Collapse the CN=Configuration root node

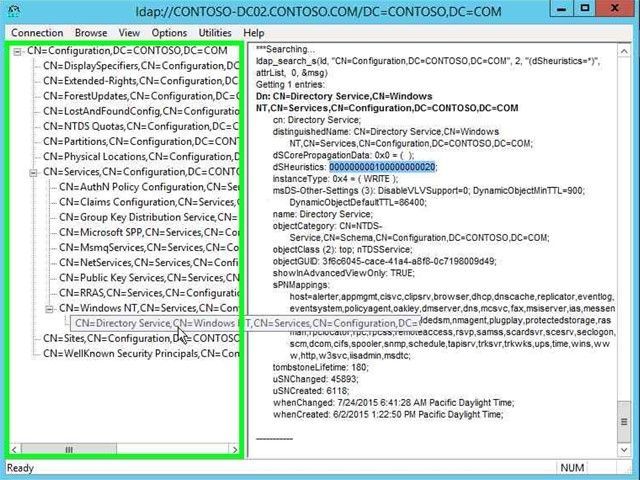pyautogui.click(x=17, y=52)
